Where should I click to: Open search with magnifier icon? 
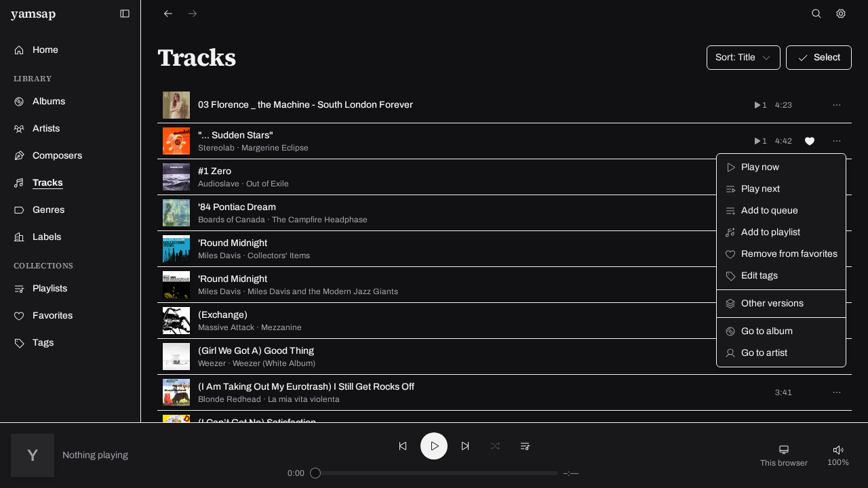pos(816,14)
